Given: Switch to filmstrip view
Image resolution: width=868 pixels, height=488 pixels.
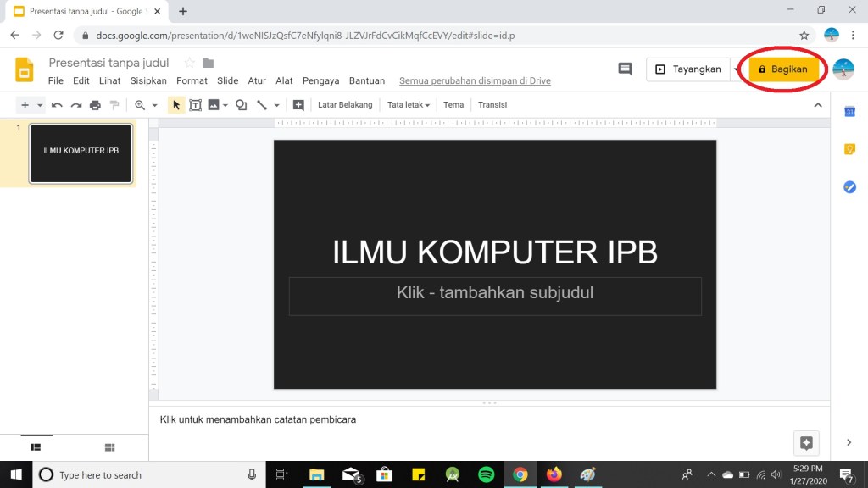Looking at the screenshot, I should click(36, 446).
